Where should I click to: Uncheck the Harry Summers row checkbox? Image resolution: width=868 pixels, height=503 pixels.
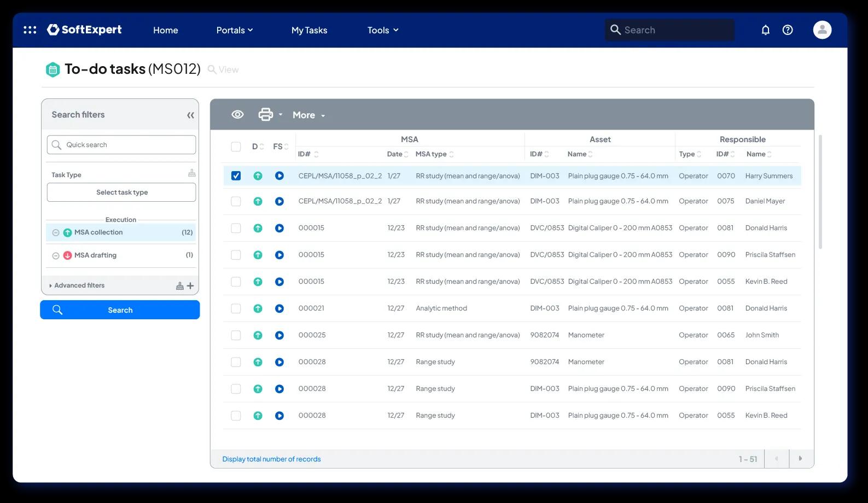[x=236, y=176]
